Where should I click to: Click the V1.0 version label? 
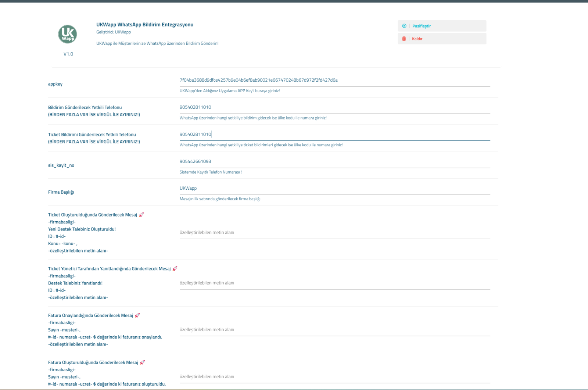pos(68,54)
